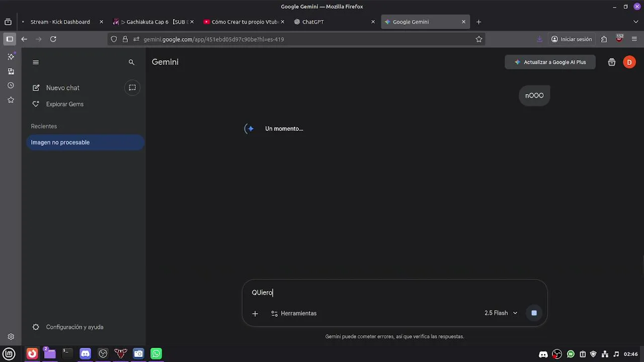This screenshot has height=362, width=644.
Task: Open Firefox downloads arrow icon
Action: [x=539, y=39]
